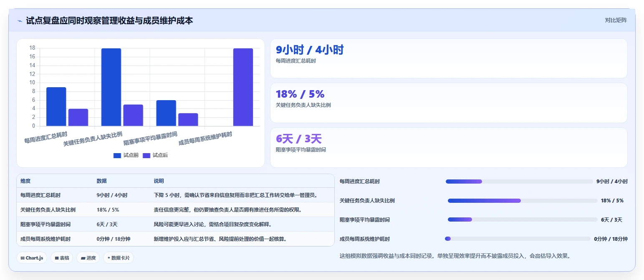Click the 数据卡片 tag chip
This screenshot has width=644, height=280.
tap(119, 258)
